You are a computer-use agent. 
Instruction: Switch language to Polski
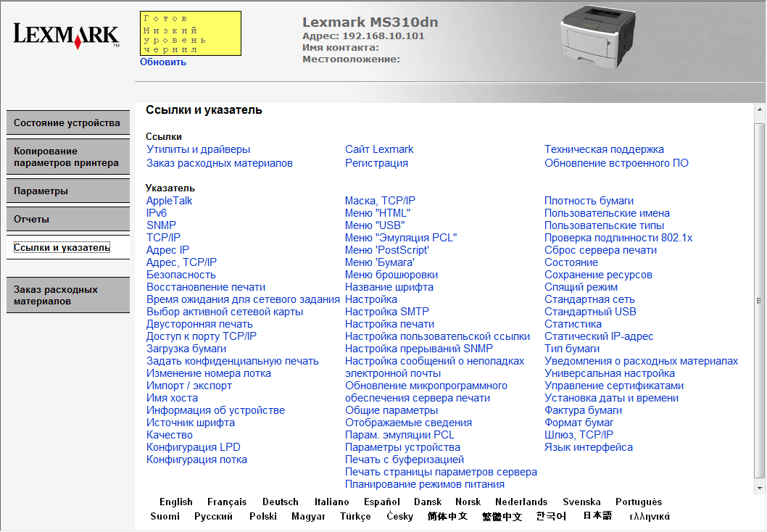coord(263,516)
